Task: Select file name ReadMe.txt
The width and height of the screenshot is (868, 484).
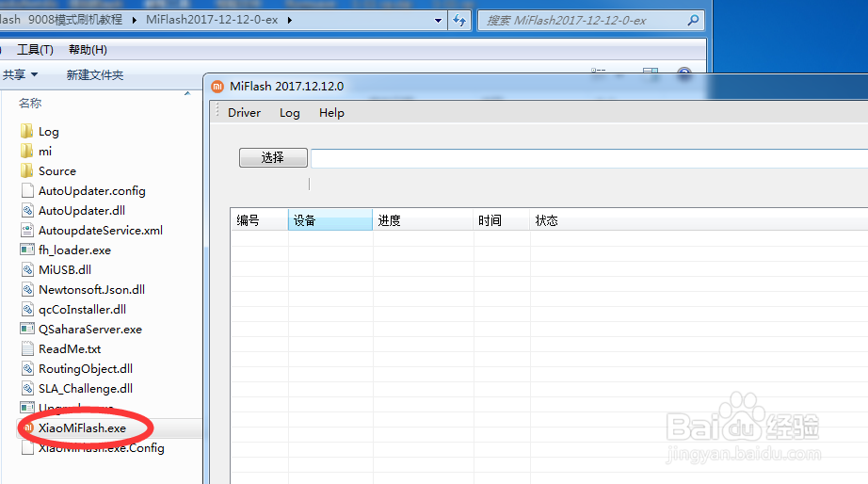Action: pos(70,349)
